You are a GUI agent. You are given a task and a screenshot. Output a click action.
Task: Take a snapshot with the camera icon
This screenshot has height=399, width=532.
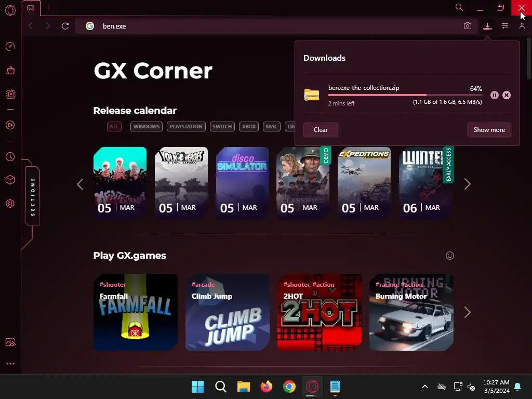[468, 26]
